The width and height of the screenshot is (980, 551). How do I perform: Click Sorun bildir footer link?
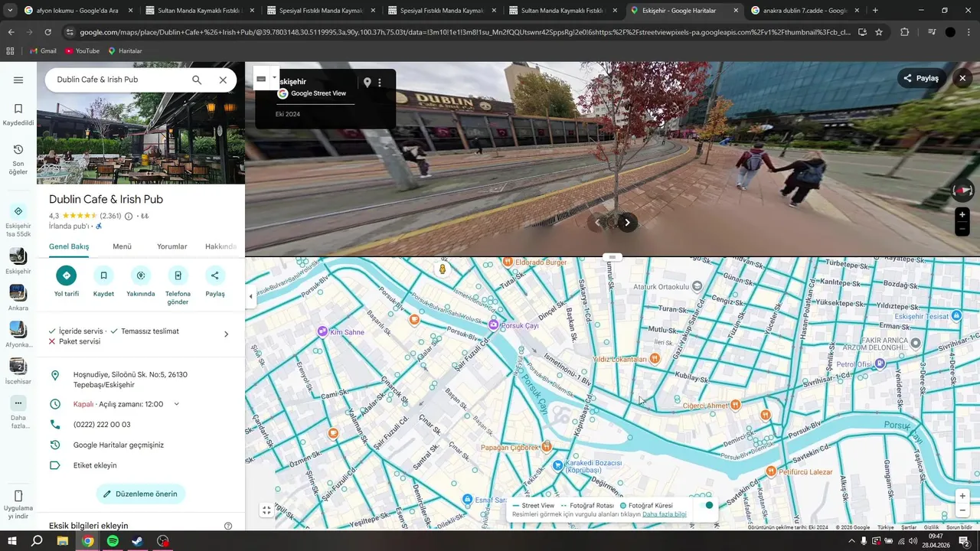pyautogui.click(x=959, y=527)
